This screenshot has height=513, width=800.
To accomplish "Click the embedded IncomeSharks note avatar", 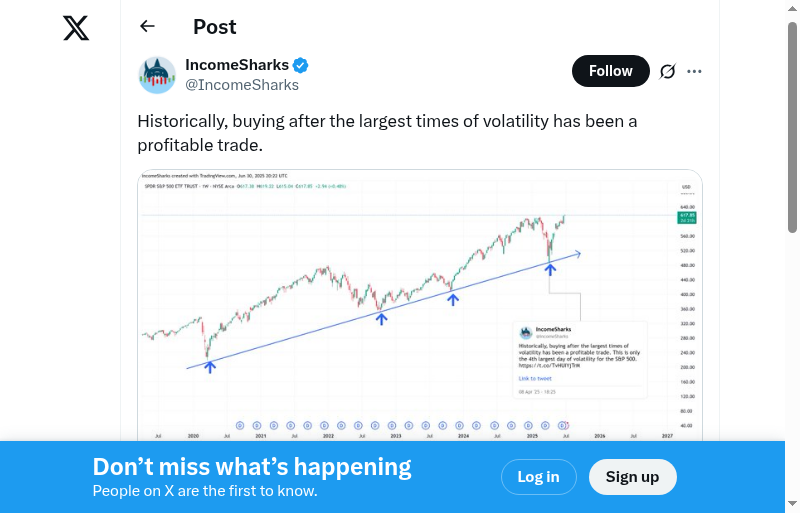I will [527, 331].
